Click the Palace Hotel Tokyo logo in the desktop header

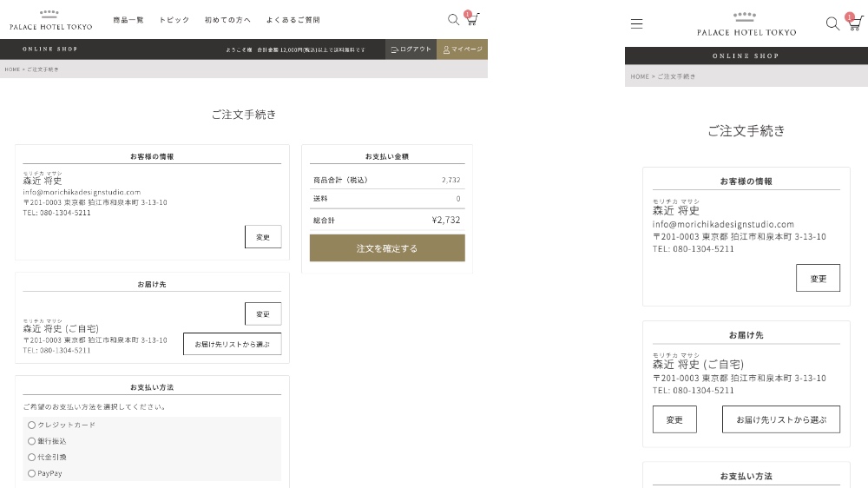click(x=50, y=21)
